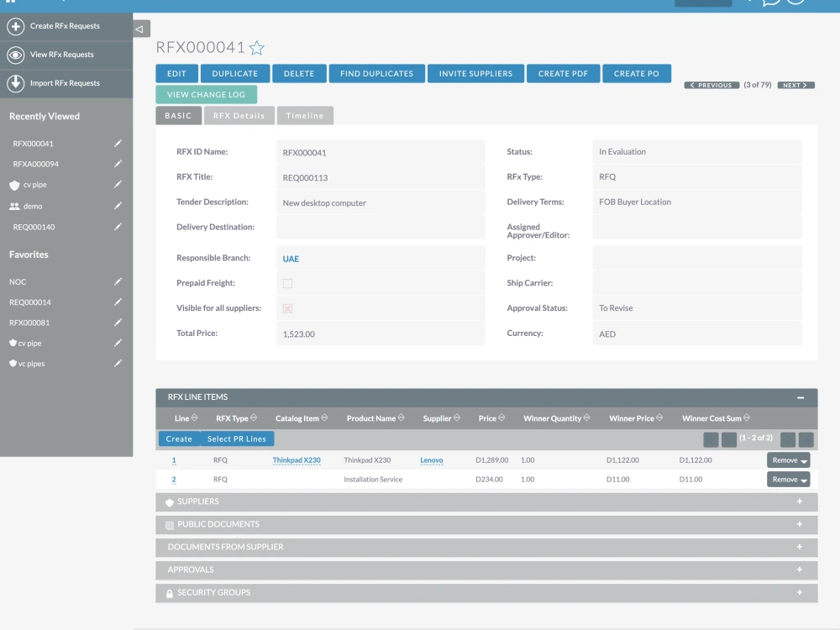Click the Import RFx Requests download icon

[x=18, y=84]
